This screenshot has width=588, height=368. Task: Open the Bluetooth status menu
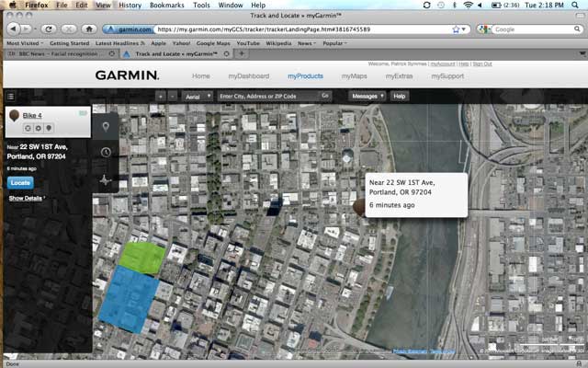pos(455,5)
